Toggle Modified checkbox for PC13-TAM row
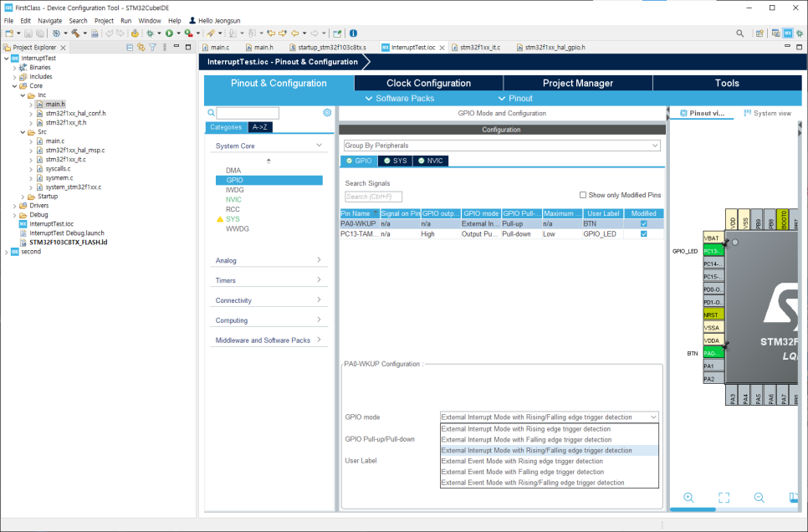The height and width of the screenshot is (532, 808). point(643,234)
